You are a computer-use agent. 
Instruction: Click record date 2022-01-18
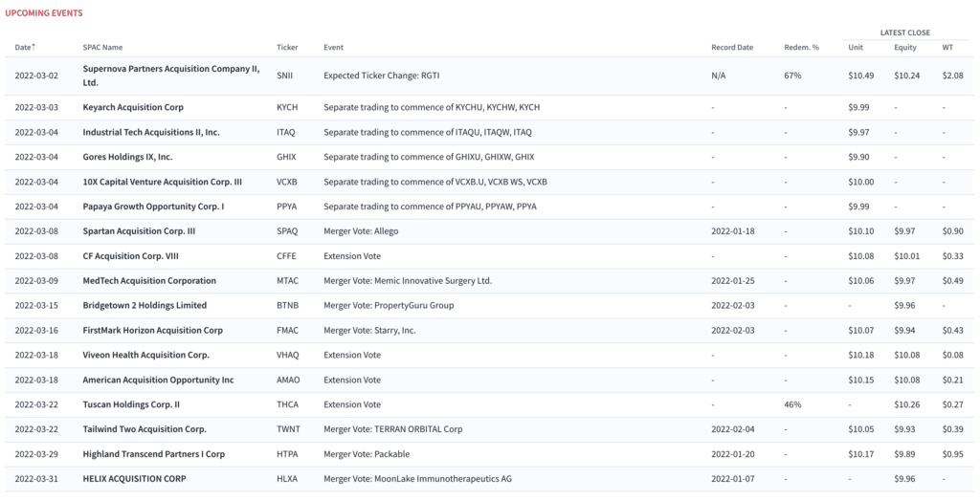[732, 231]
